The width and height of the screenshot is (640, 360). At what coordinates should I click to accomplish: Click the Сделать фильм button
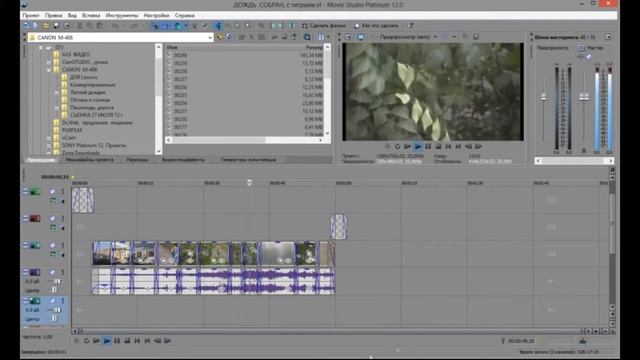click(x=324, y=26)
